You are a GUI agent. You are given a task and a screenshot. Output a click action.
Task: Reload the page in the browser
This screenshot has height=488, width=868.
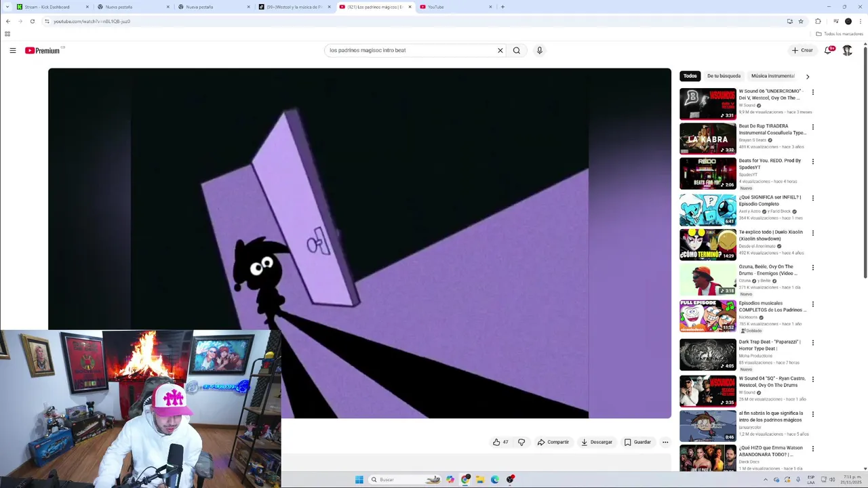coord(32,21)
